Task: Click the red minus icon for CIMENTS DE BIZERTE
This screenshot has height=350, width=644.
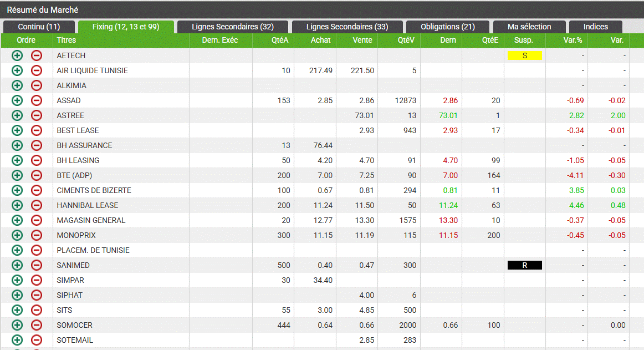Action: (37, 190)
